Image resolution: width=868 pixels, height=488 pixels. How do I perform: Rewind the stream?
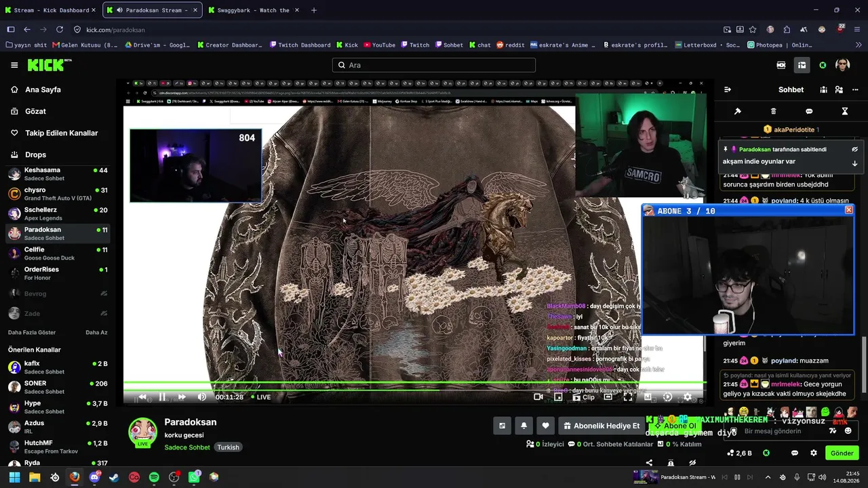(x=142, y=397)
